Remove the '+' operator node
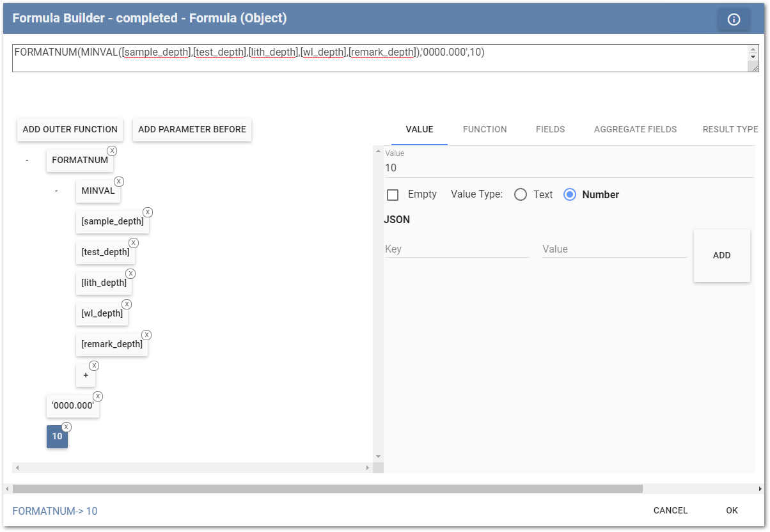The width and height of the screenshot is (770, 532). click(94, 365)
